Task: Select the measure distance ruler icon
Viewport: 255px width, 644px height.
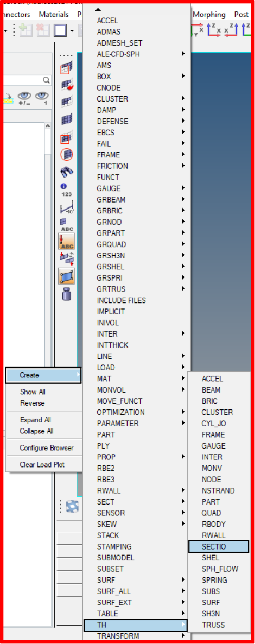Action: (x=66, y=207)
